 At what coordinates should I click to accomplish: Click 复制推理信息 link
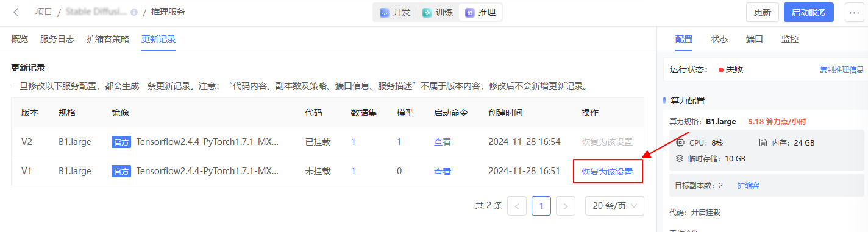pyautogui.click(x=842, y=70)
